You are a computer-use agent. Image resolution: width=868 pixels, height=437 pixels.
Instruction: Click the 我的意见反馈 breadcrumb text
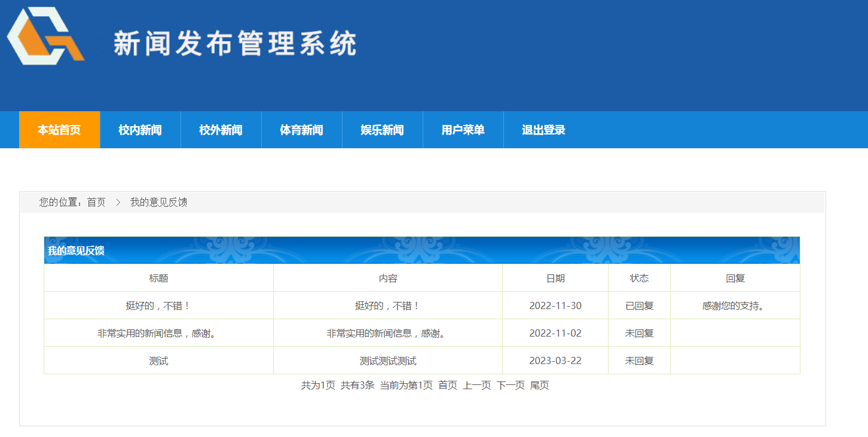(x=159, y=202)
